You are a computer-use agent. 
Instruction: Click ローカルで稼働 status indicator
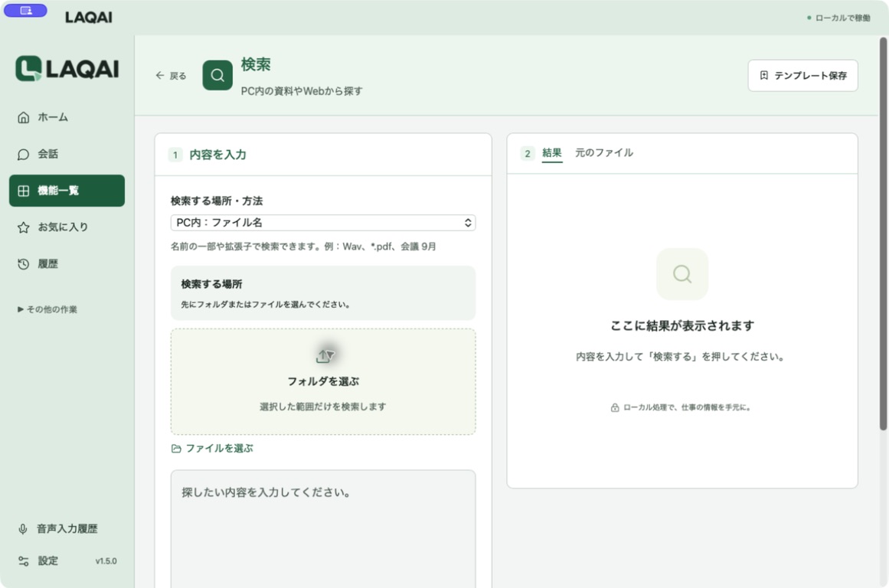(838, 18)
